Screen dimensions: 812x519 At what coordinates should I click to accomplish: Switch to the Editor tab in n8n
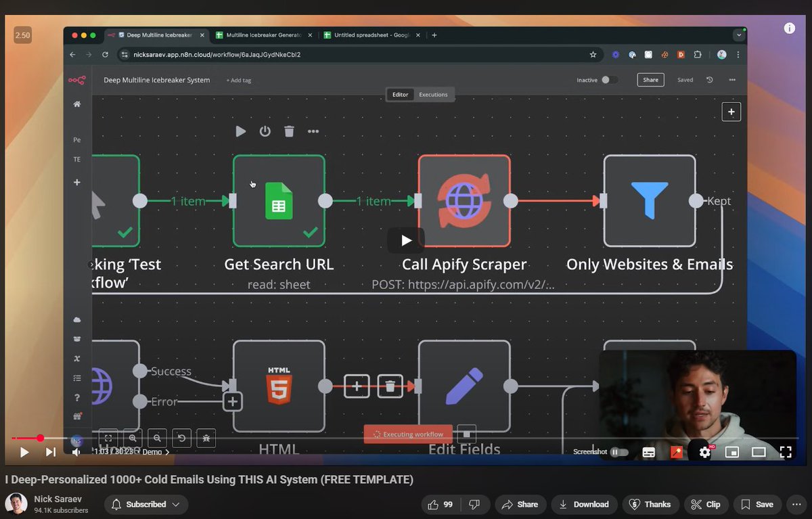[x=401, y=95]
